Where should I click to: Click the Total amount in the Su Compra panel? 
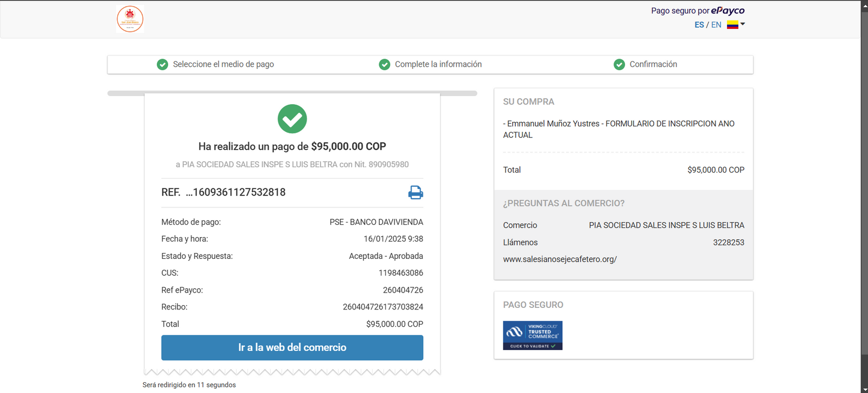click(x=716, y=170)
